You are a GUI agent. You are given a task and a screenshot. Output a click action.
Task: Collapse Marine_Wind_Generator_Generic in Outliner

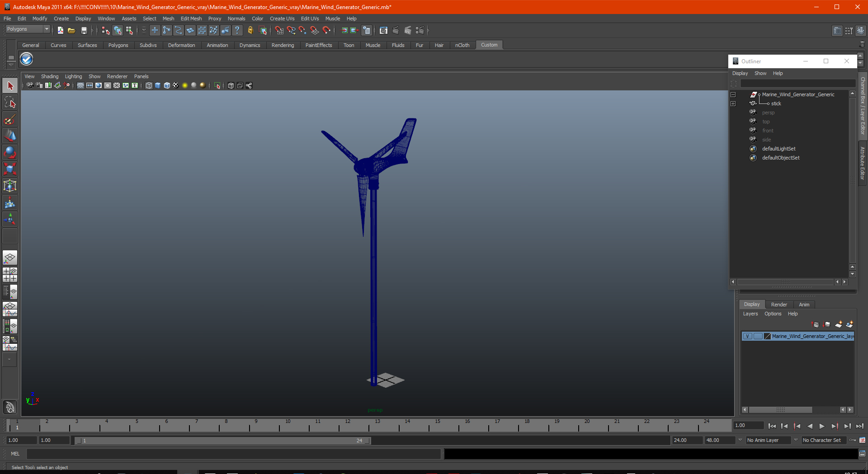coord(733,95)
